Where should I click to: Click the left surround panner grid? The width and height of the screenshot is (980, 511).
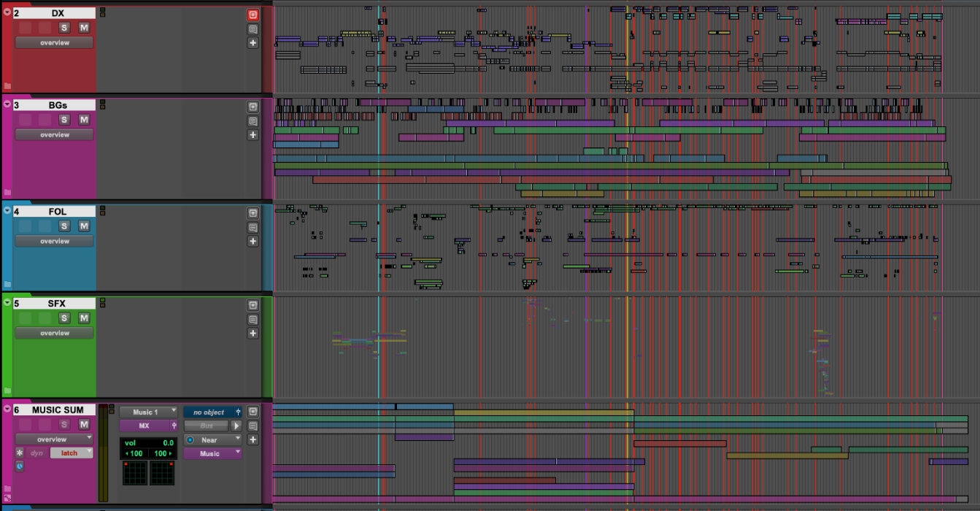pos(134,473)
